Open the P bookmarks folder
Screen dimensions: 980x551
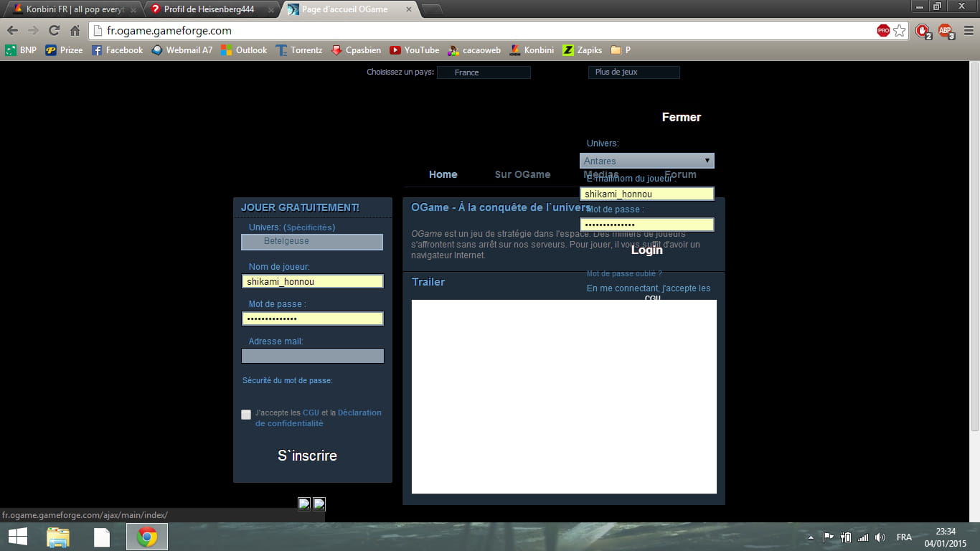click(621, 50)
